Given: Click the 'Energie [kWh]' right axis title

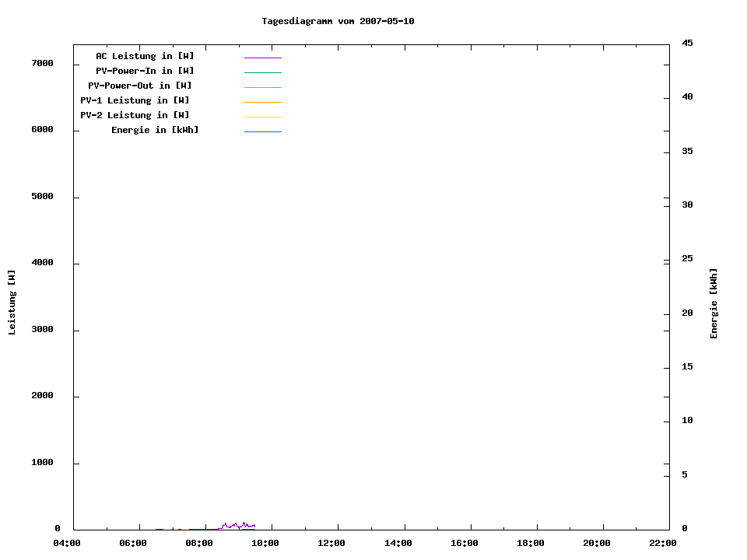Looking at the screenshot, I should 714,303.
